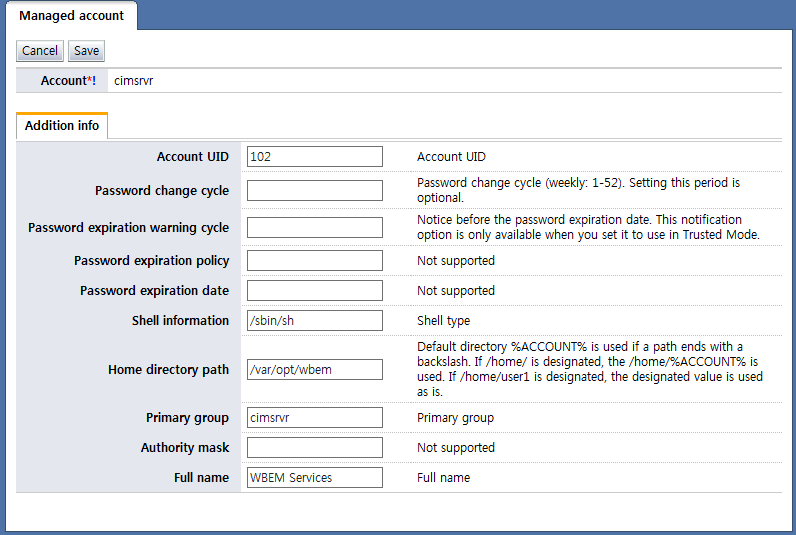
Task: Switch to the Managed account tab
Action: point(72,16)
